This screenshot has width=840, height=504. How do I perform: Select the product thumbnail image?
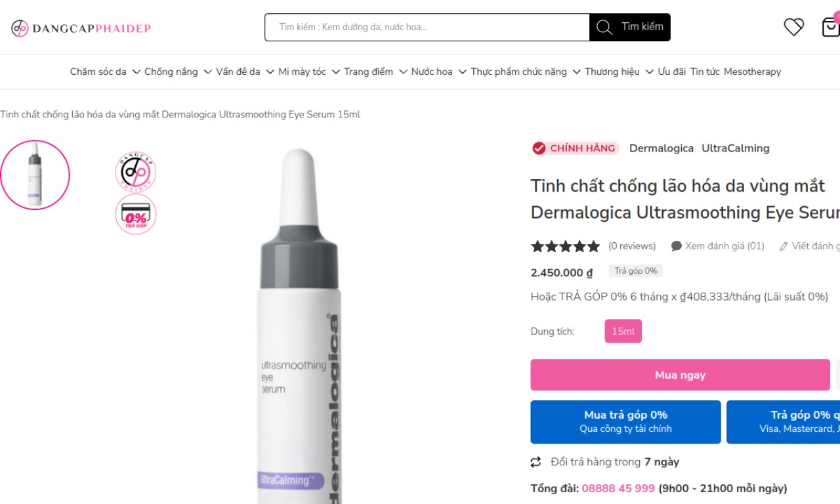(x=35, y=175)
